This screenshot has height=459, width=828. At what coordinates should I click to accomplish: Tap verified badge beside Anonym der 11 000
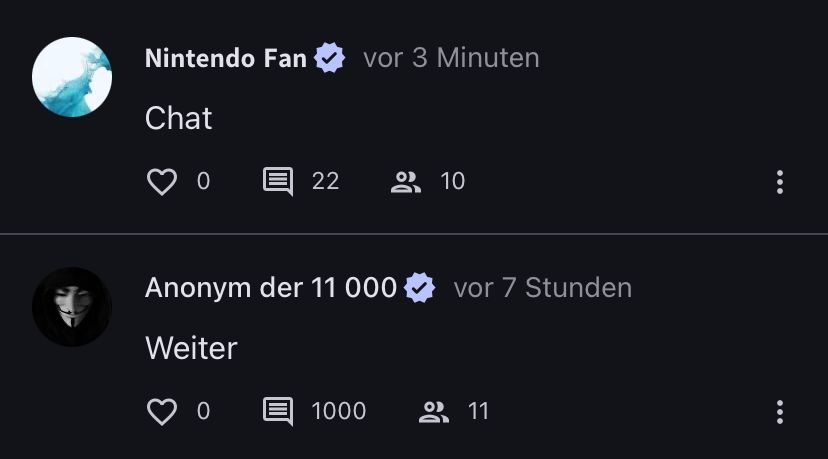point(420,289)
